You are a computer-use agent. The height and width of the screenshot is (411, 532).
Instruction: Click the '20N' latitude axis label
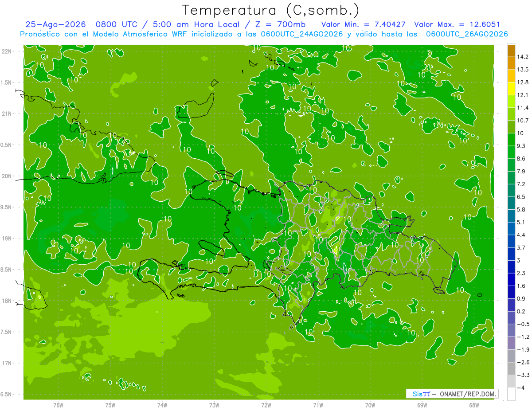[7, 176]
